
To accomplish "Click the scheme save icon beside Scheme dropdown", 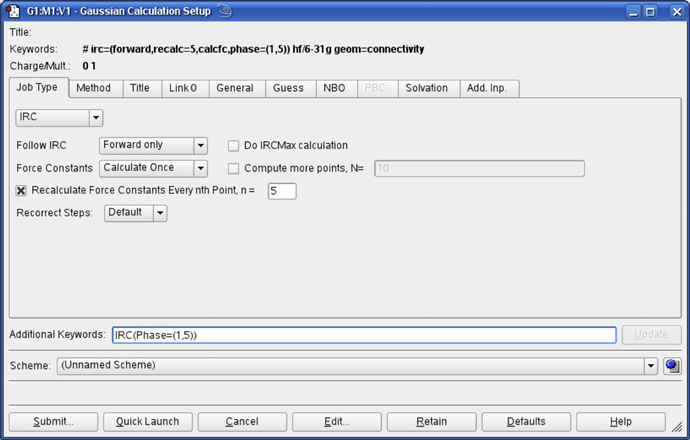I will tap(672, 366).
